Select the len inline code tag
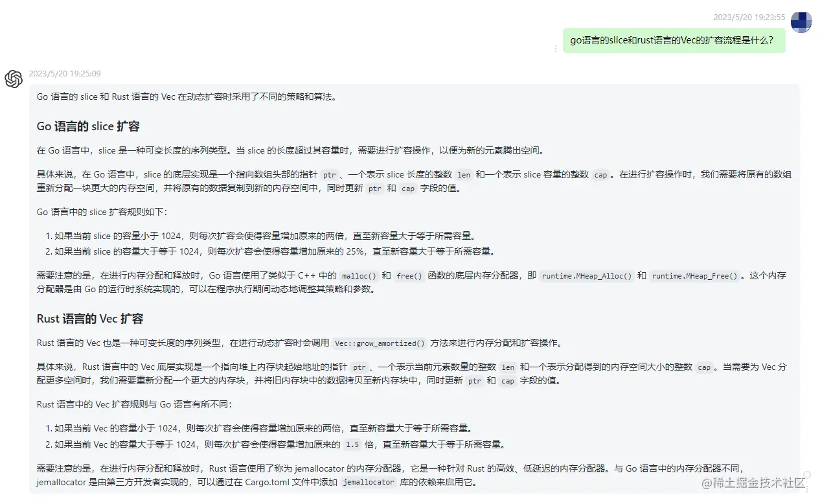 click(464, 174)
